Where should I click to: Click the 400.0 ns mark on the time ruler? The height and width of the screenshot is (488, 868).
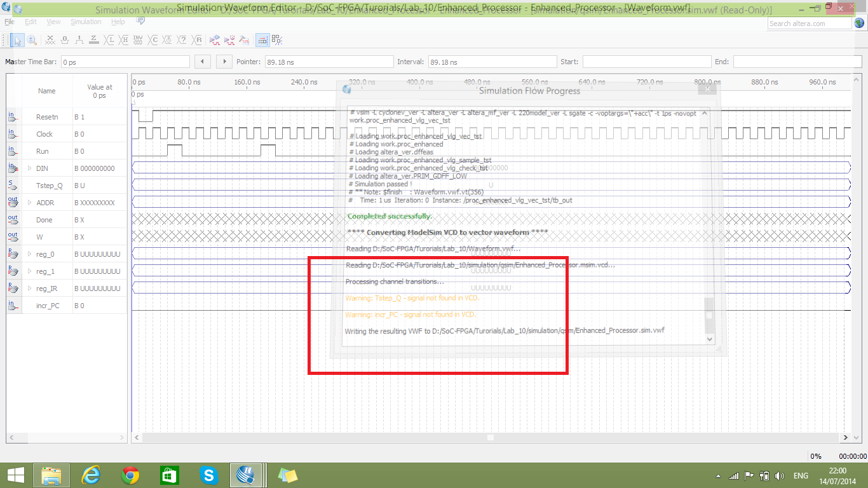click(x=419, y=82)
